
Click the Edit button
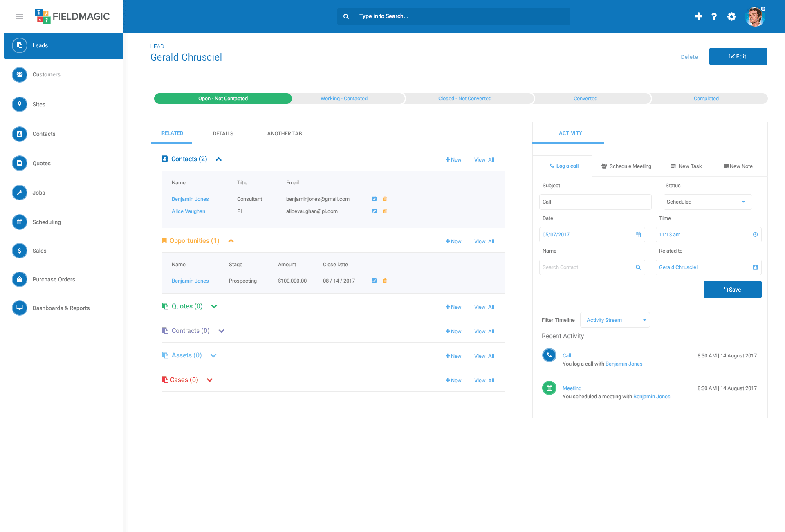click(x=738, y=56)
